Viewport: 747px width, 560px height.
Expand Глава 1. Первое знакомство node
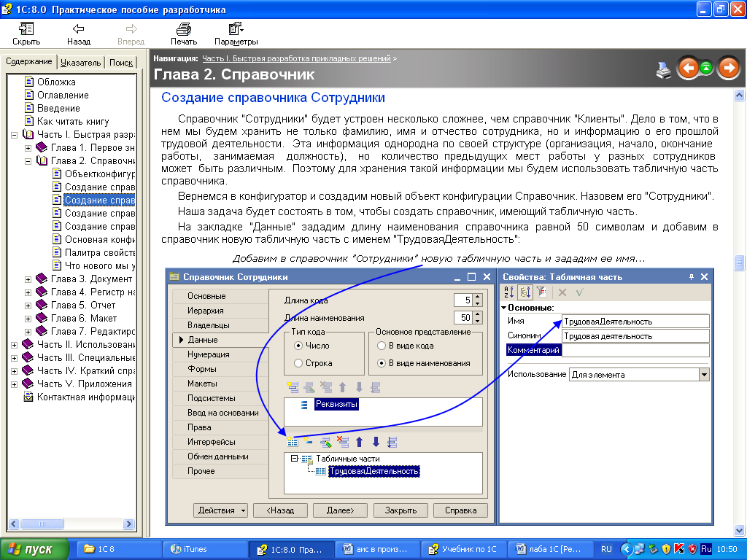click(x=28, y=148)
